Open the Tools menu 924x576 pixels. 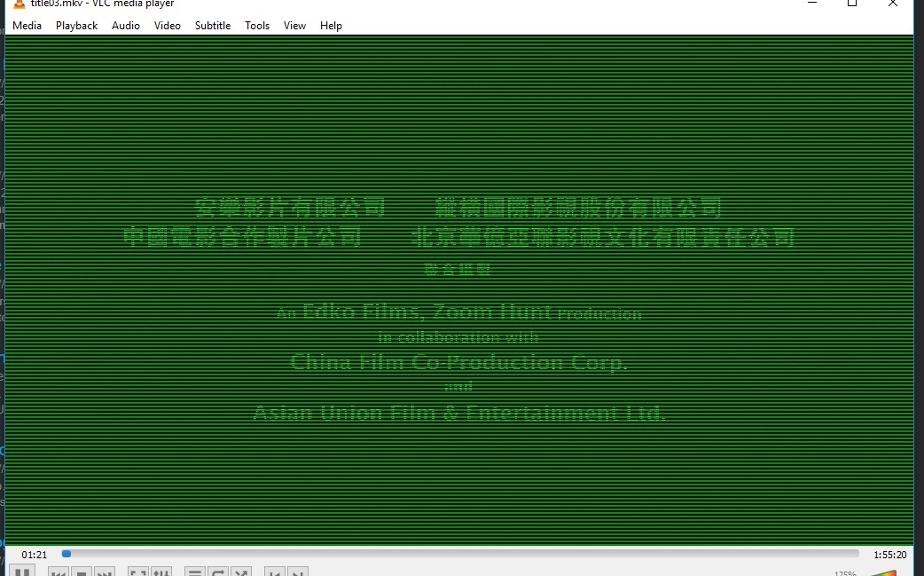[x=257, y=26]
